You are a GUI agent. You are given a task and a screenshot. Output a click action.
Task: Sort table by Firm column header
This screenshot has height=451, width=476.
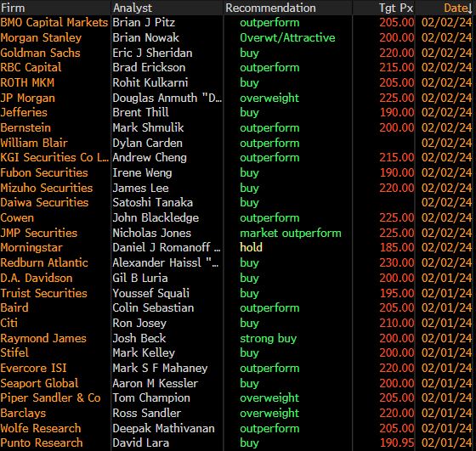[x=13, y=8]
